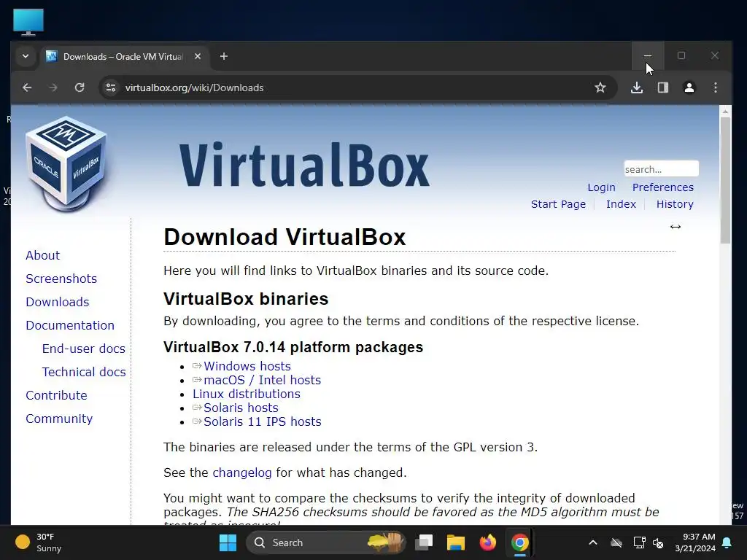Open Linux distributions link

(x=247, y=394)
